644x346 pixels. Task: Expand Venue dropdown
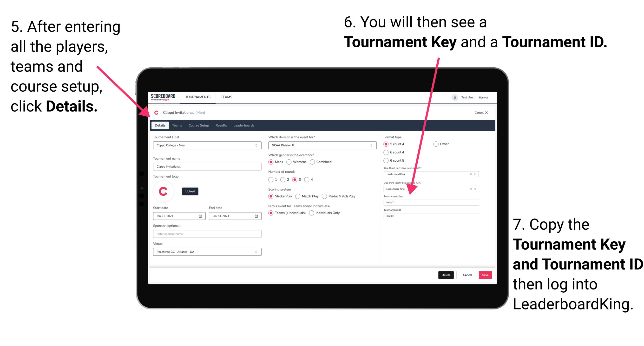[x=256, y=252]
